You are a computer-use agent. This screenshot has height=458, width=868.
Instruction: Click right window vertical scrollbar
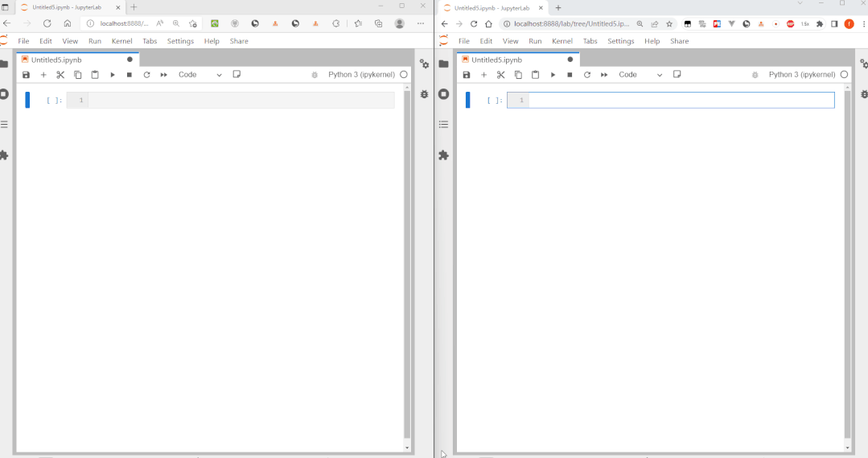click(847, 264)
